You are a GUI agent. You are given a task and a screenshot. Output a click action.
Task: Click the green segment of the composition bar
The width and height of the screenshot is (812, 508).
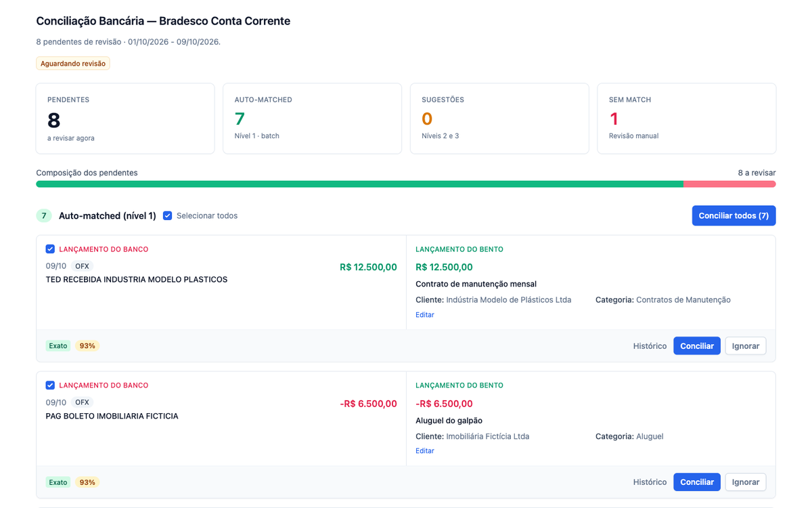click(359, 184)
